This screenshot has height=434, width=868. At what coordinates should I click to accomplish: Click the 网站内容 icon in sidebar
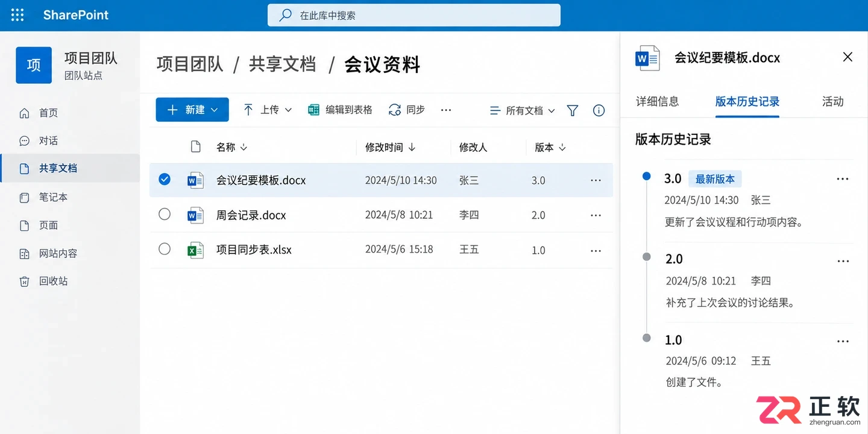coord(24,254)
